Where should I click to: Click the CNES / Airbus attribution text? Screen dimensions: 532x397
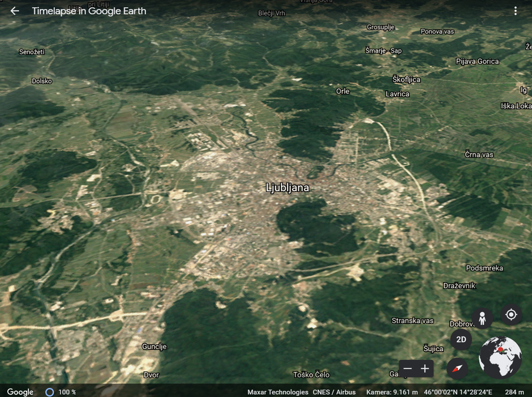tap(333, 391)
